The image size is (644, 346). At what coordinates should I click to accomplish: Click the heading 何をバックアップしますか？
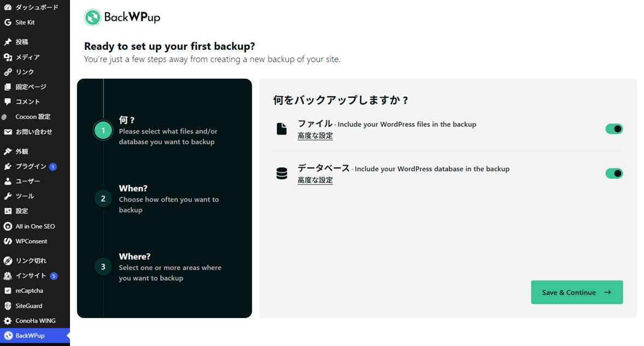pos(340,100)
